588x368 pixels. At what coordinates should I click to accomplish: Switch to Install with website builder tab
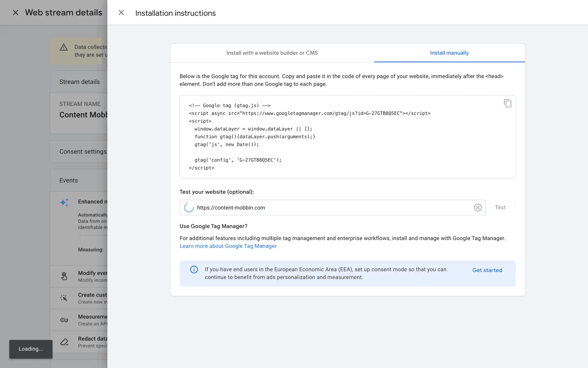coord(272,53)
